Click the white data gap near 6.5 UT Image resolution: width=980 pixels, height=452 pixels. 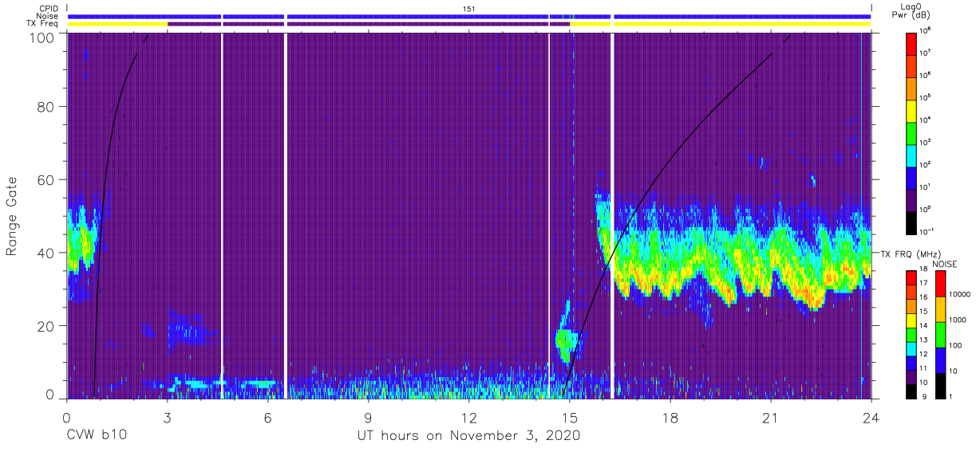[285, 215]
